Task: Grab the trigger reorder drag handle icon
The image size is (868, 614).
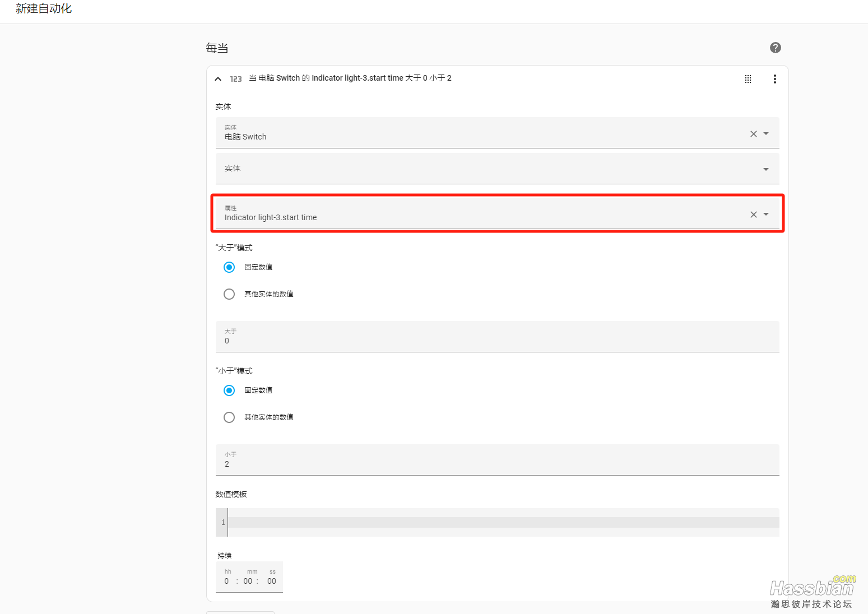Action: coord(748,79)
